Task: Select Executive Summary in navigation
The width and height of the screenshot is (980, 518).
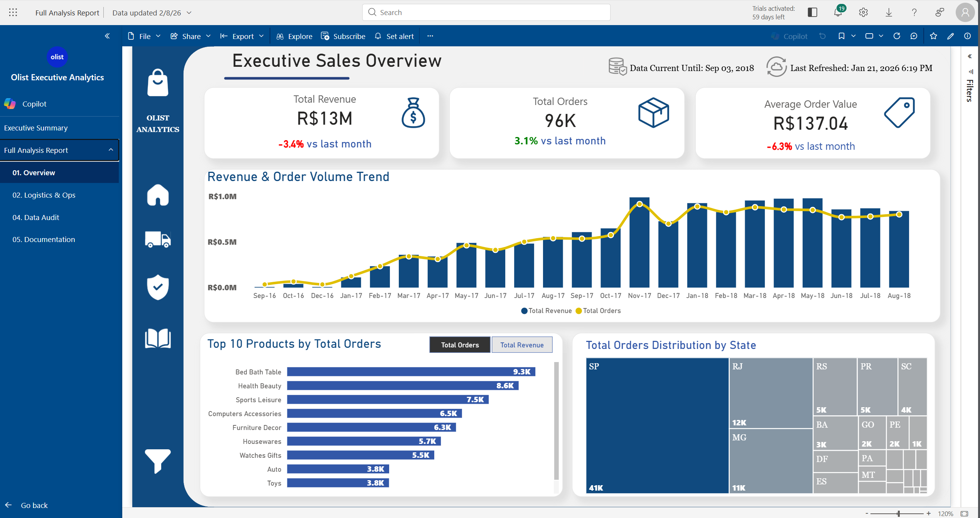Action: [x=35, y=128]
